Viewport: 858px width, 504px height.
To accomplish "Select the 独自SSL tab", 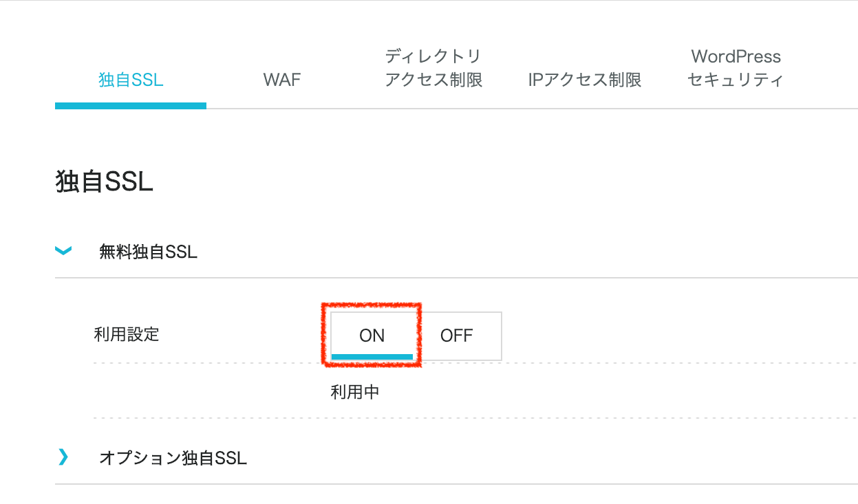I will 130,79.
